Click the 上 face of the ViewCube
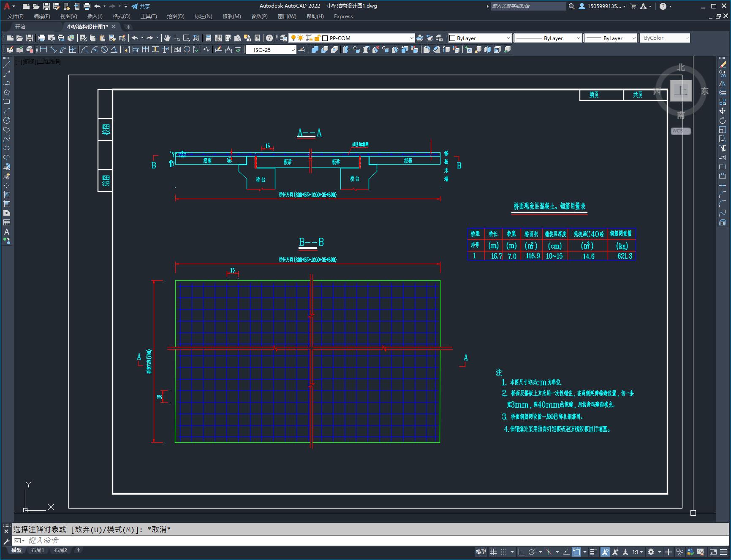Image resolution: width=731 pixels, height=560 pixels. (681, 91)
